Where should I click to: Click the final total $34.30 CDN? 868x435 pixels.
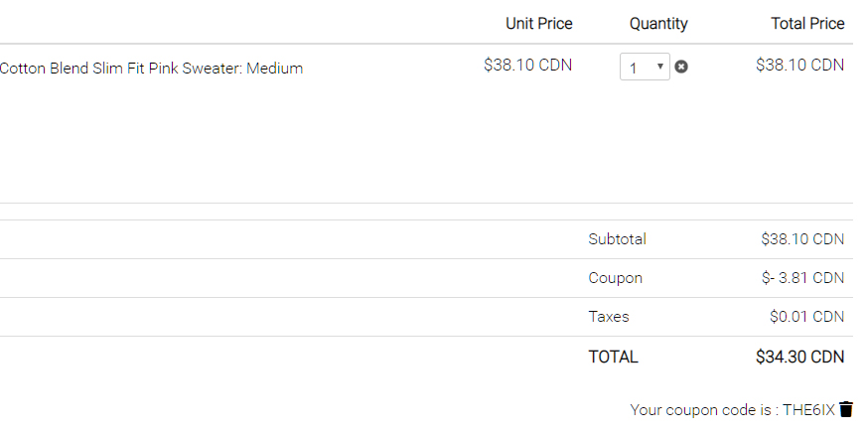(x=799, y=357)
